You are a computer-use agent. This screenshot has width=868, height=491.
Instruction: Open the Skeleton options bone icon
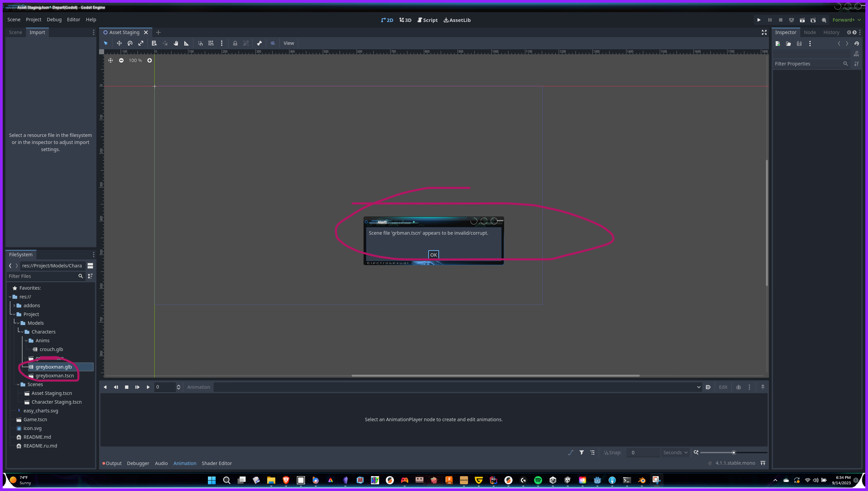pyautogui.click(x=259, y=43)
